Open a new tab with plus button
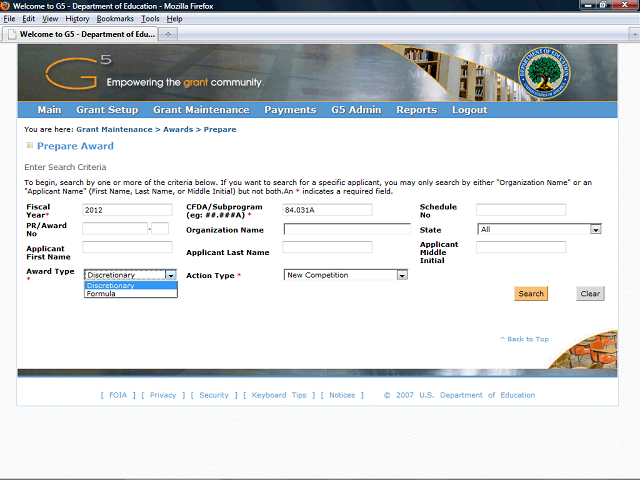Image resolution: width=640 pixels, height=480 pixels. click(x=168, y=34)
